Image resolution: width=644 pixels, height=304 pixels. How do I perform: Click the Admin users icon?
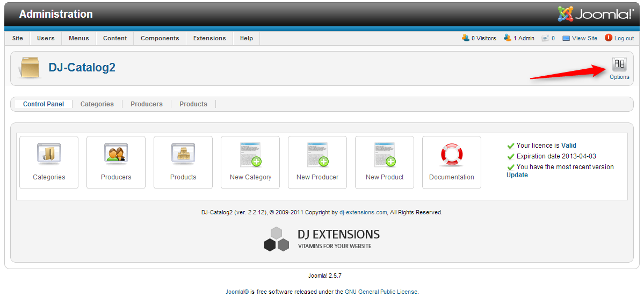508,38
